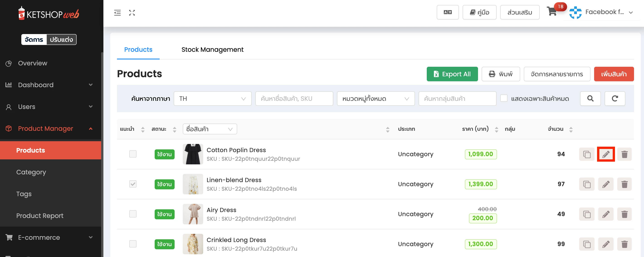Open Cotton Poplin Dress thumbnail
Viewport: 644px width, 257px height.
[193, 154]
